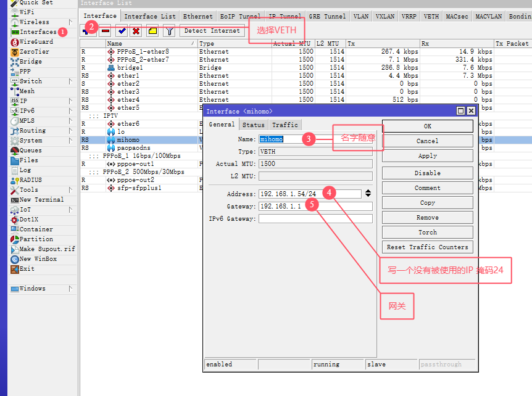Switch to the VETH tab
532x396 pixels.
pos(431,16)
